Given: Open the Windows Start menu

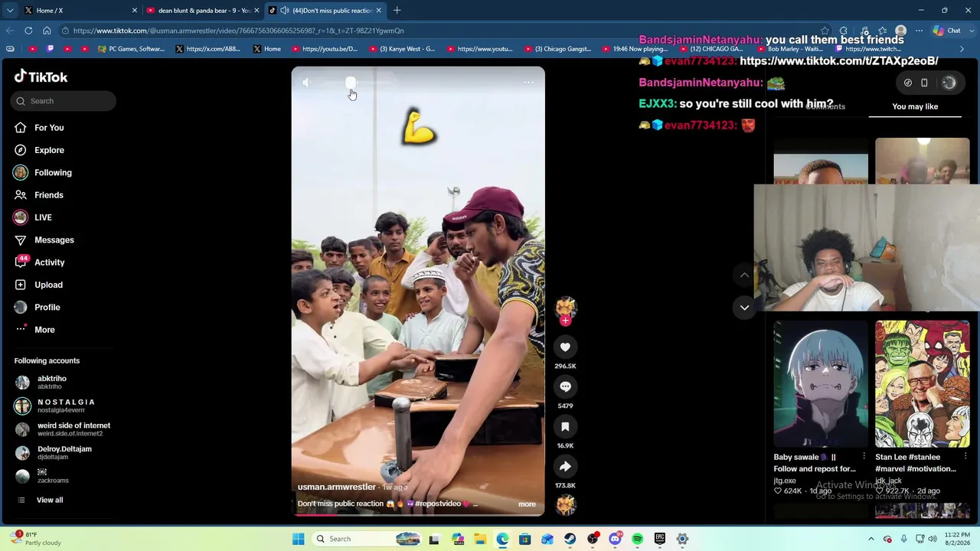Looking at the screenshot, I should [298, 540].
